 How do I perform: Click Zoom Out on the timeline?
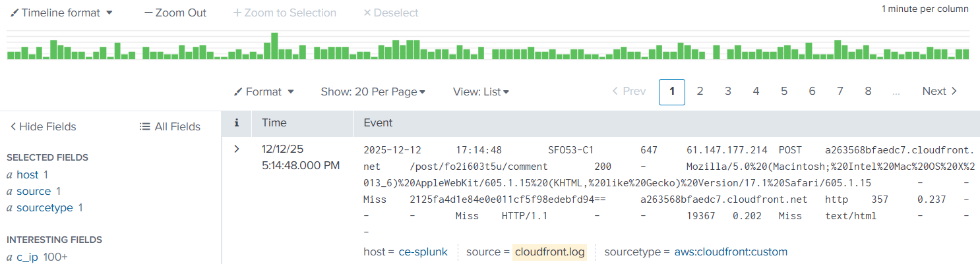(x=175, y=13)
